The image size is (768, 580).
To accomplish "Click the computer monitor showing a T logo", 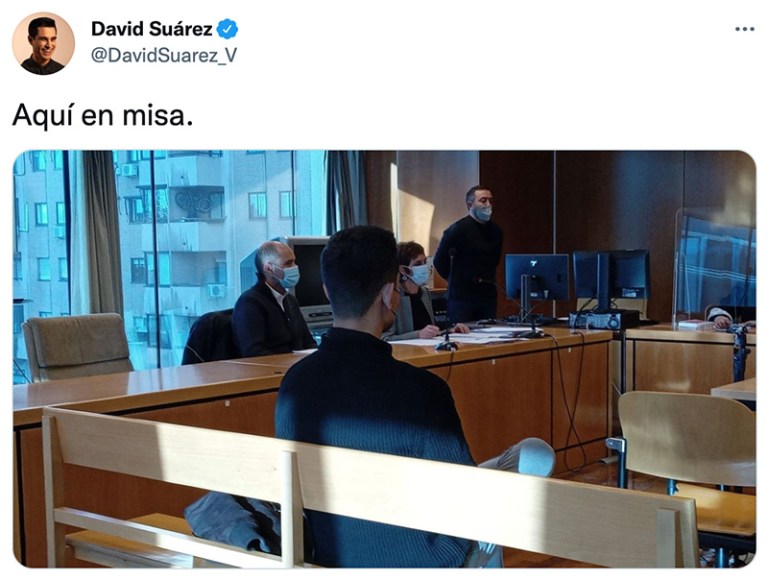I will 537,278.
